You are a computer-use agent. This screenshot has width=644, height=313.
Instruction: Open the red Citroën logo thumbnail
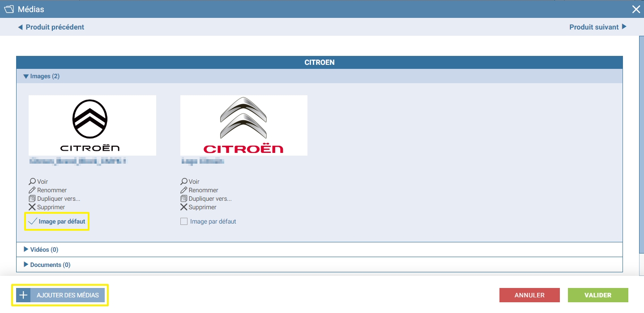pyautogui.click(x=244, y=125)
